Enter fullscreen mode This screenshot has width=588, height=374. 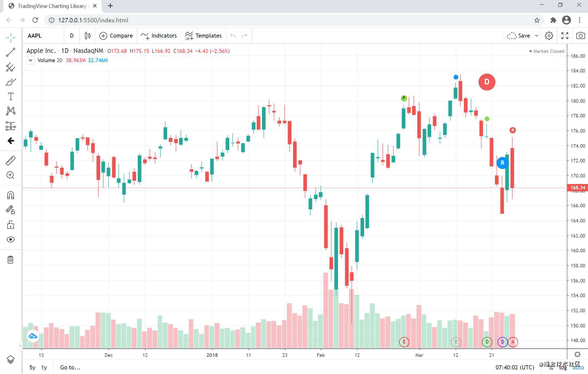[565, 36]
